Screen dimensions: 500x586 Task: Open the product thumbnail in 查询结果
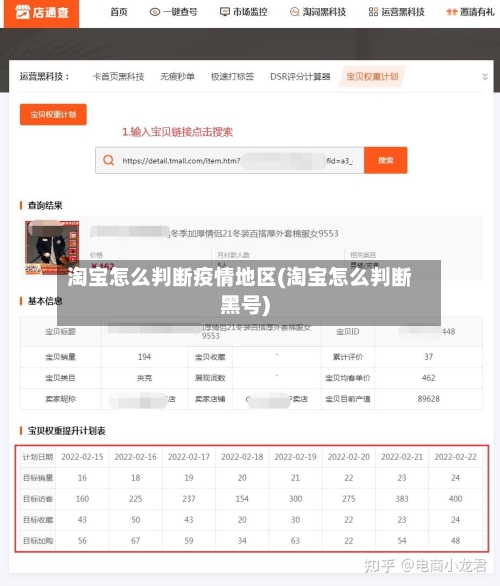[52, 247]
